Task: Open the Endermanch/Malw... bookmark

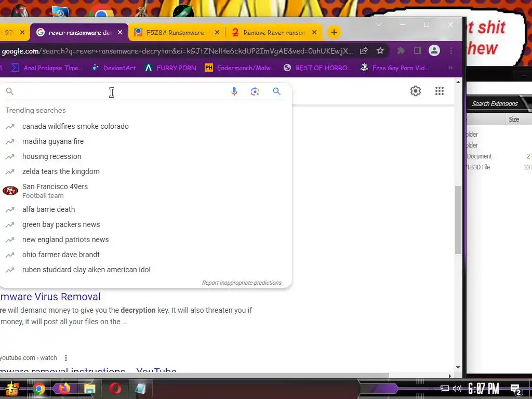Action: click(240, 68)
